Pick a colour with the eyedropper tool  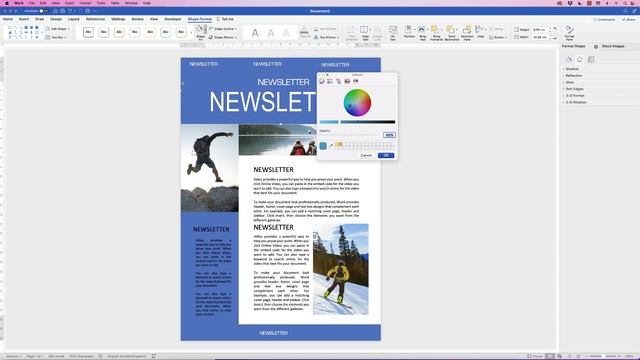pos(331,146)
